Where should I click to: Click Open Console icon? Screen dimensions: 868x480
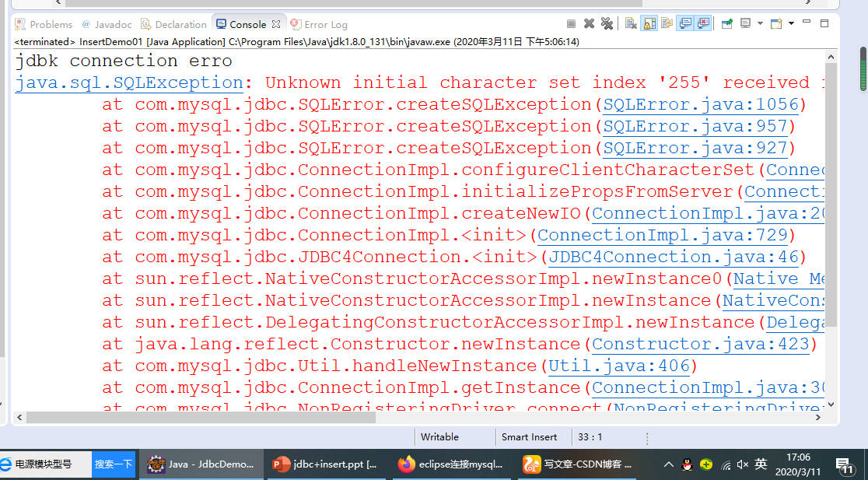click(x=776, y=24)
